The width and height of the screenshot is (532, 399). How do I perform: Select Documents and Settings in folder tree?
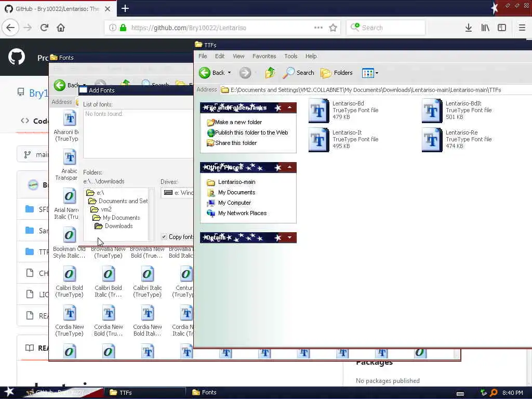tap(118, 201)
